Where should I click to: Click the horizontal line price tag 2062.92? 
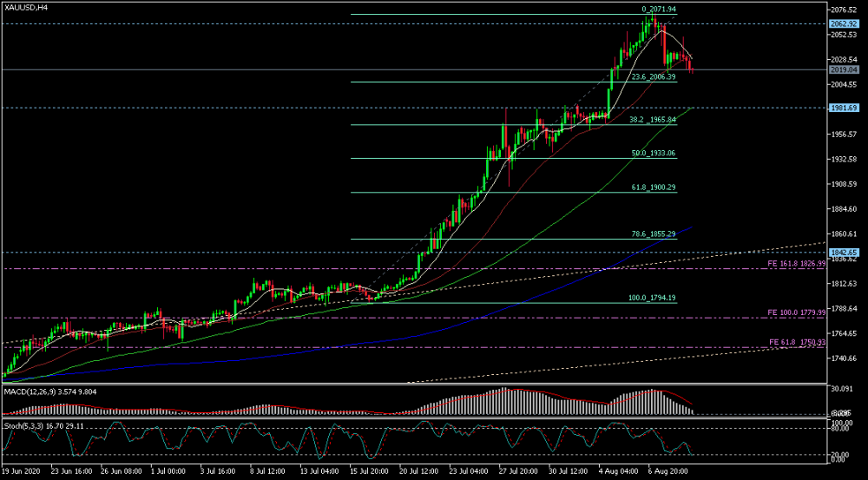(x=844, y=23)
